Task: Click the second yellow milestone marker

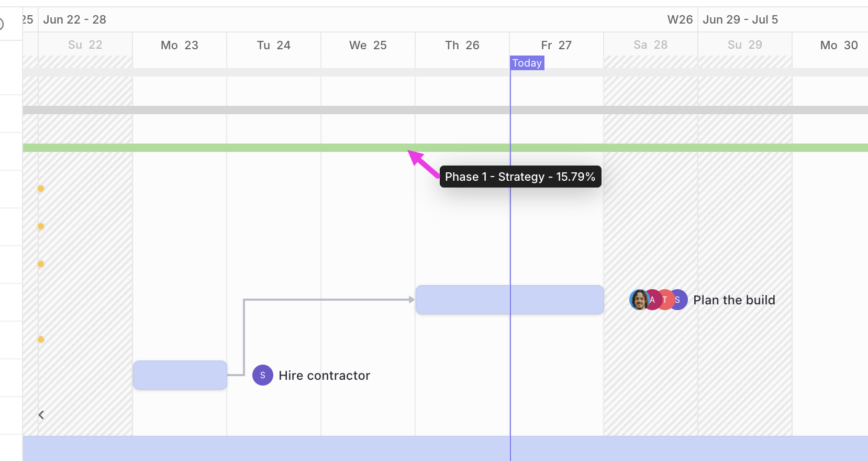Action: 41,226
